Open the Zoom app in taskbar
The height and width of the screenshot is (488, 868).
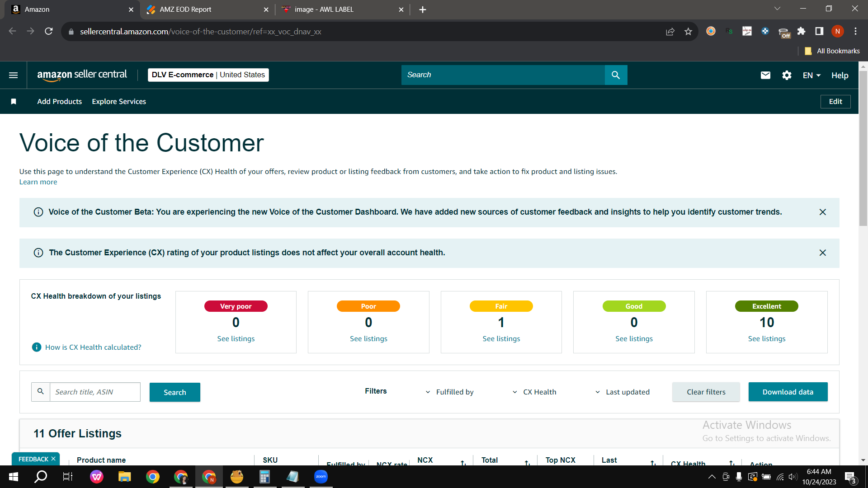click(x=321, y=477)
